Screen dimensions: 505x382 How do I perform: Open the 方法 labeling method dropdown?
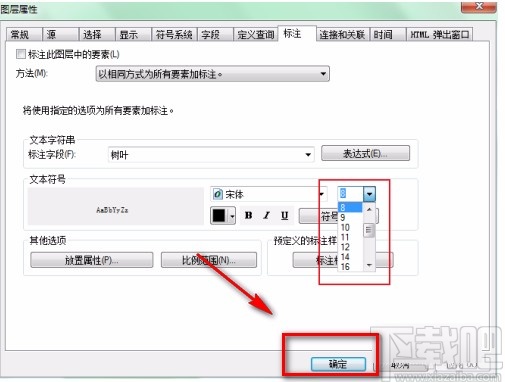pos(212,74)
